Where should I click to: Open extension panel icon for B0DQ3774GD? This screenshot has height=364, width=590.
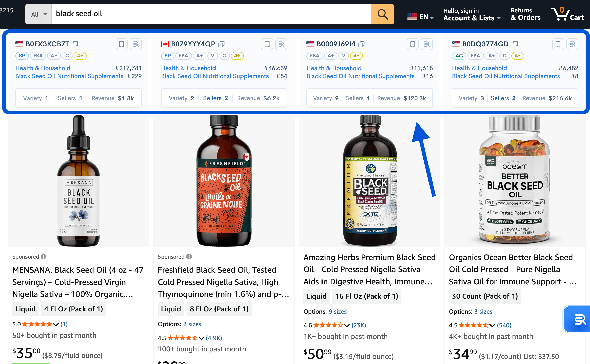(x=572, y=44)
